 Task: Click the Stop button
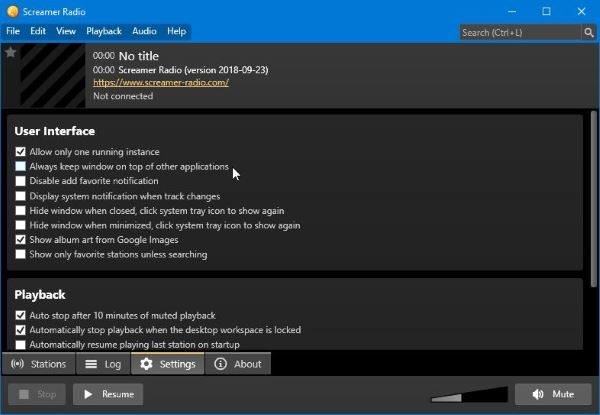click(37, 394)
